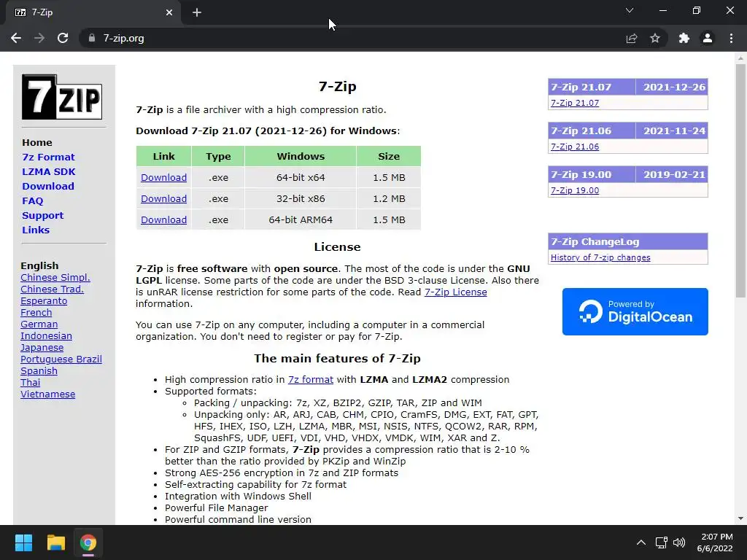Switch language to Thai
This screenshot has height=560, width=747.
click(31, 382)
